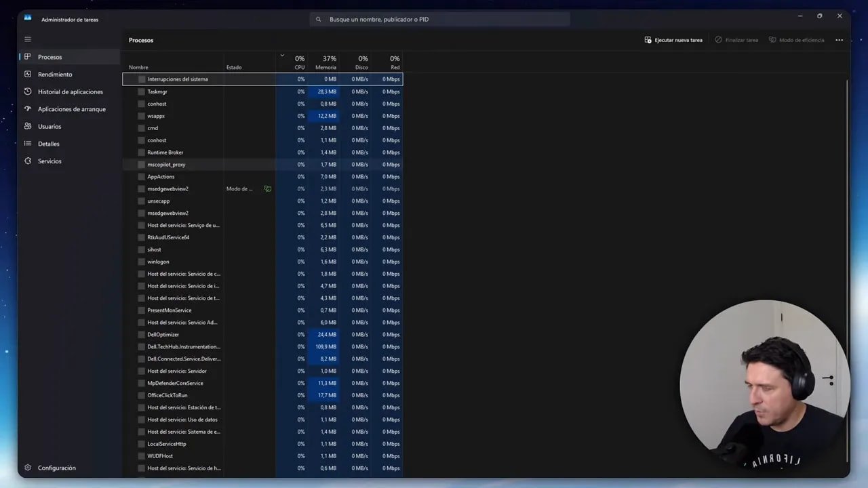Click the PresentMonService process icon
This screenshot has width=868, height=488.
142,310
